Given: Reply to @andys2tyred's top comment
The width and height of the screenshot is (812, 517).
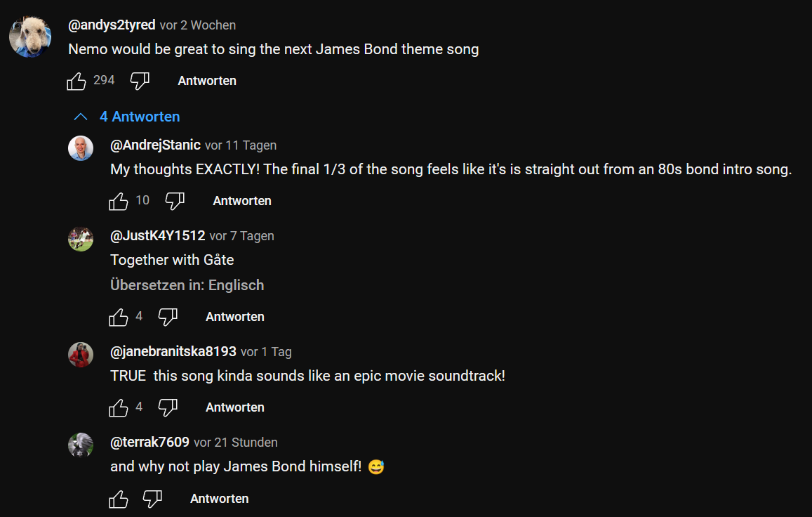Looking at the screenshot, I should [x=207, y=81].
